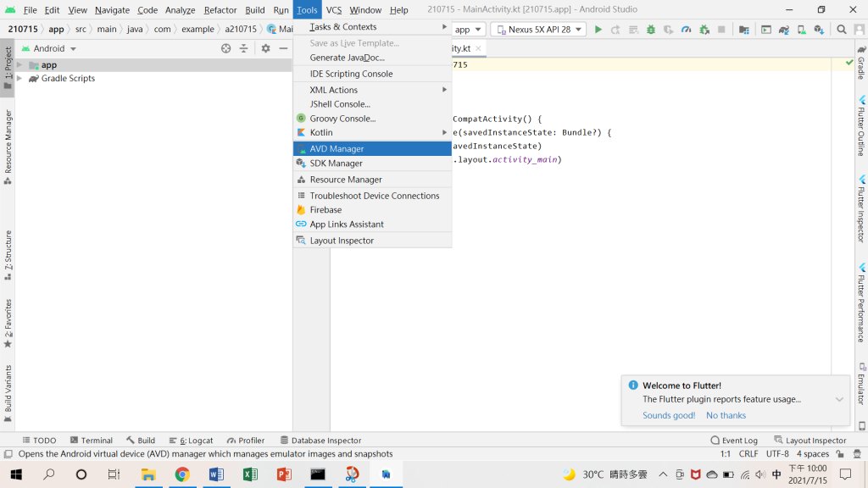Open the Terminal tool window button
The width and height of the screenshot is (868, 488).
point(92,441)
